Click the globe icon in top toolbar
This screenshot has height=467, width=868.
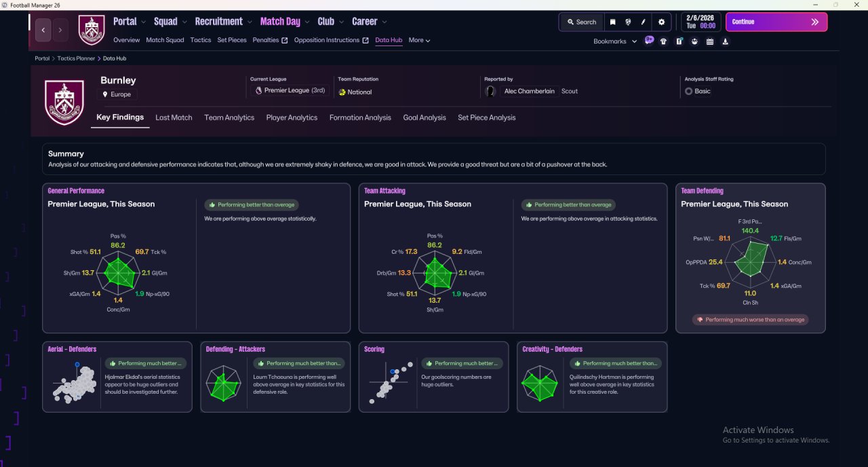tap(628, 22)
